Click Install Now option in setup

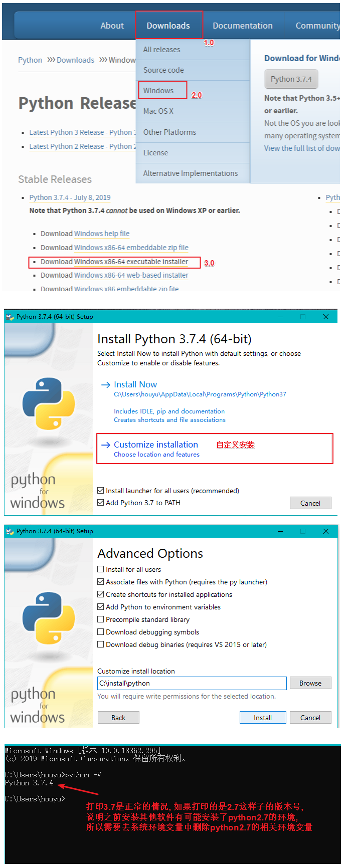point(135,384)
